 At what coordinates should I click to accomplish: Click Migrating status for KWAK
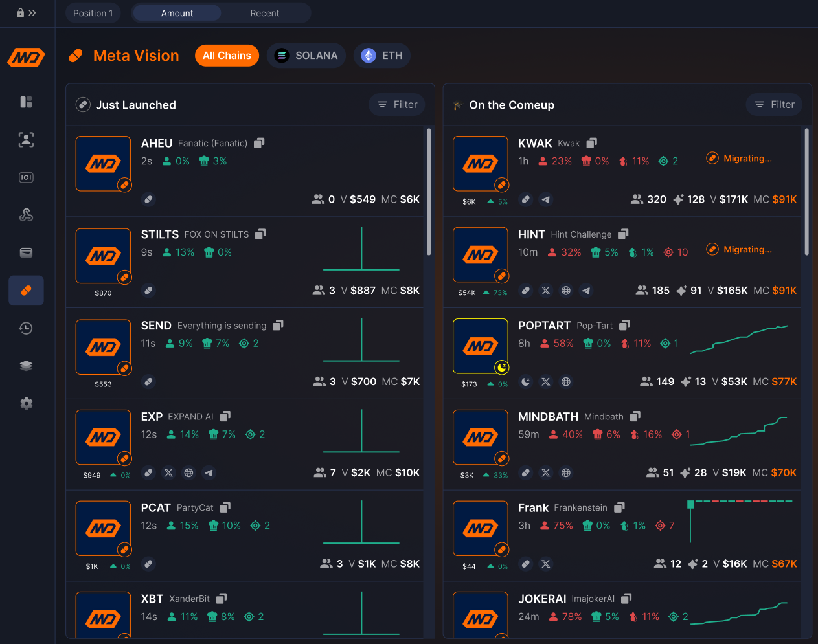[739, 159]
